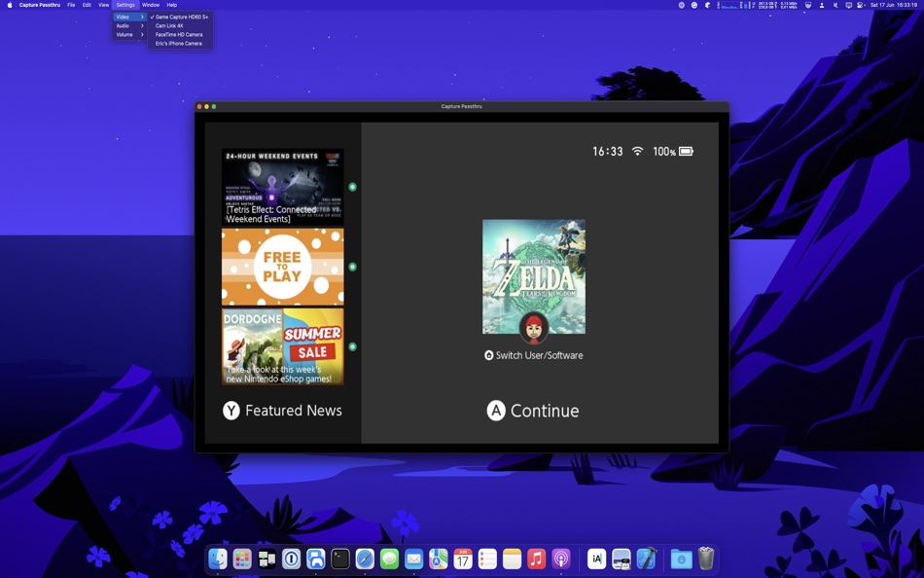Screen dimensions: 924x578
Task: Expand the Video submenu
Action: tap(129, 18)
